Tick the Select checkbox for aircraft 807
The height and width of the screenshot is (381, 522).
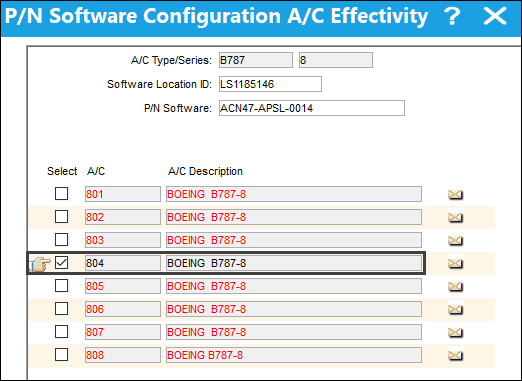click(62, 332)
